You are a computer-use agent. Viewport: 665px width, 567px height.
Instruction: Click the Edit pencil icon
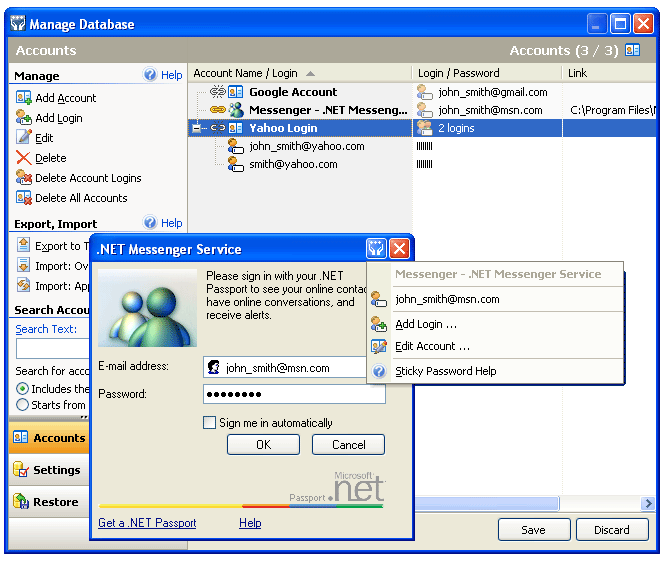(x=23, y=137)
